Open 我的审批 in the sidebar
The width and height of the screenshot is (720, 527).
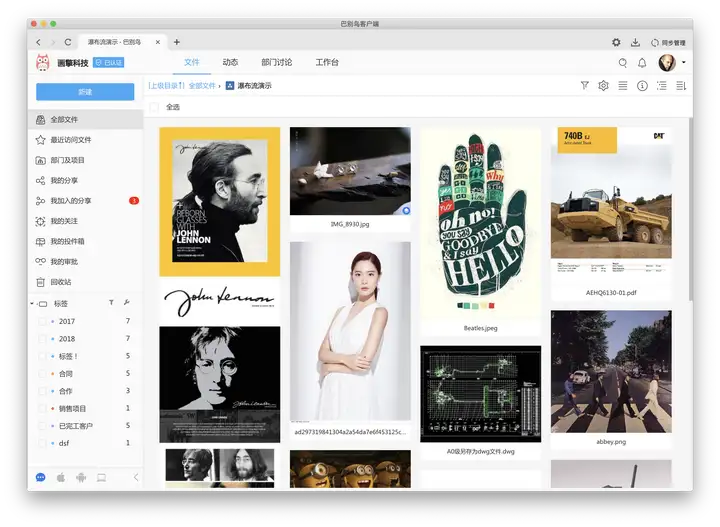click(85, 262)
